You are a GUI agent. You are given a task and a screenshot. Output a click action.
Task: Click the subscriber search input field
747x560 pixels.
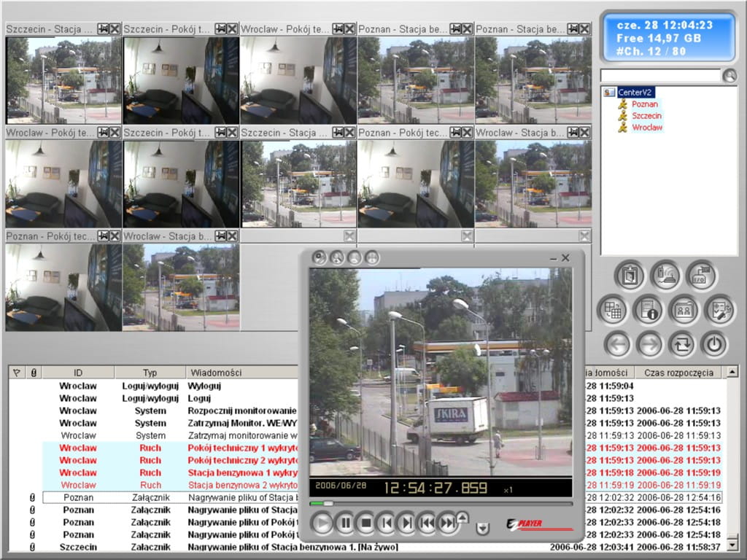tap(659, 76)
